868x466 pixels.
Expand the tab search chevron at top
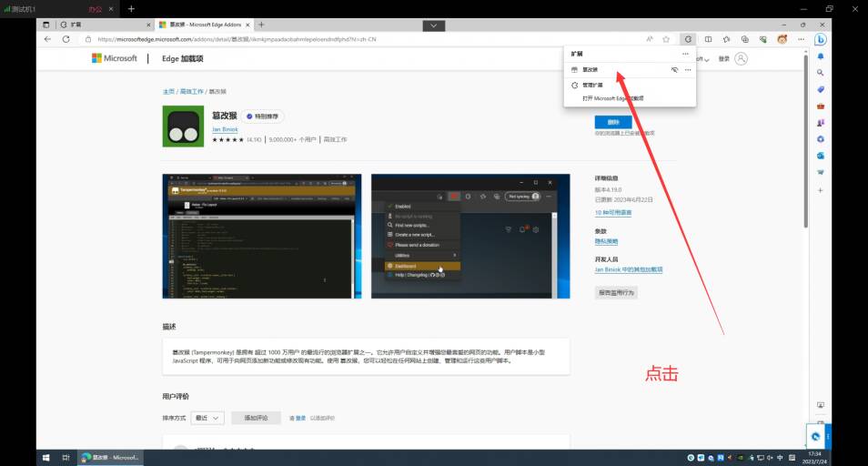(x=434, y=25)
